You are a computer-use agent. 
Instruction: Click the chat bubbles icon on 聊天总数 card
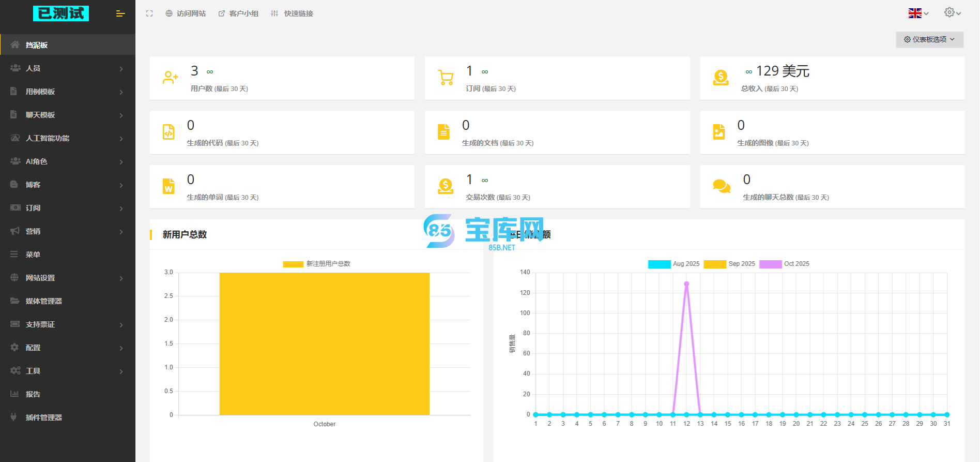click(x=721, y=186)
